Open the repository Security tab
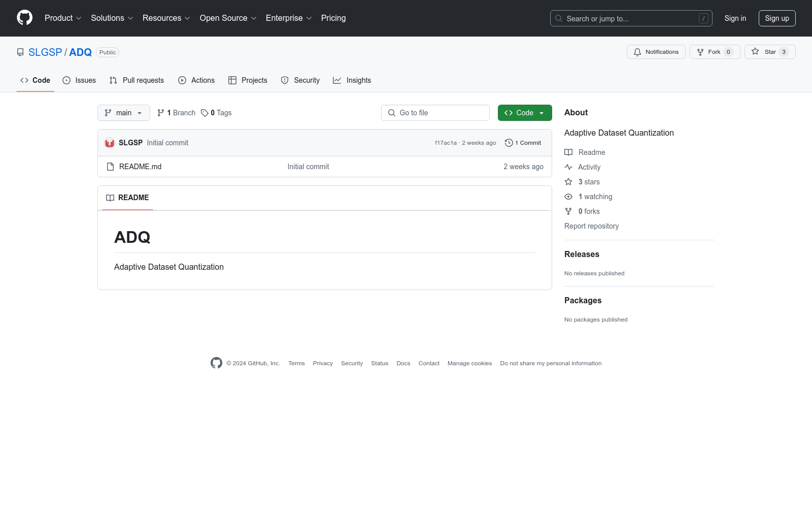Image resolution: width=812 pixels, height=508 pixels. click(x=300, y=80)
